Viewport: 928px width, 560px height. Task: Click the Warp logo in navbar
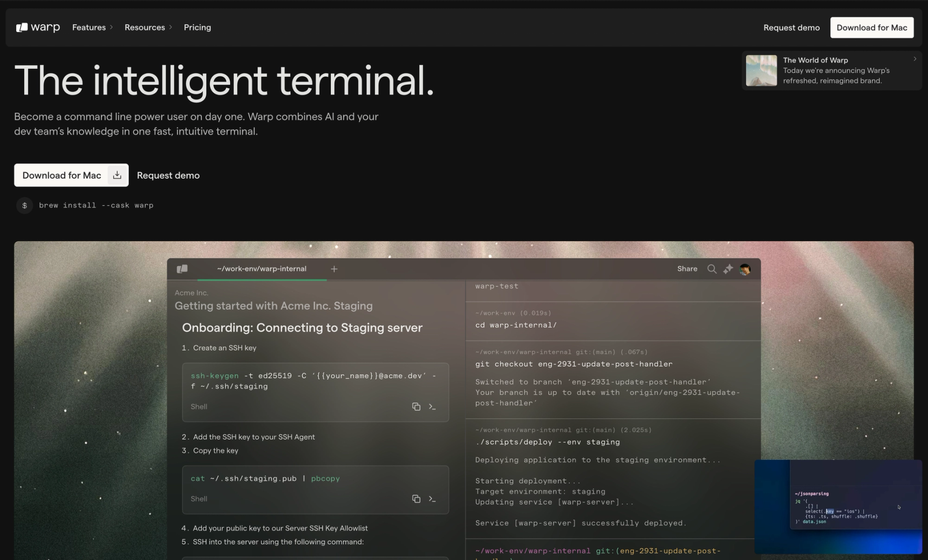tap(38, 27)
